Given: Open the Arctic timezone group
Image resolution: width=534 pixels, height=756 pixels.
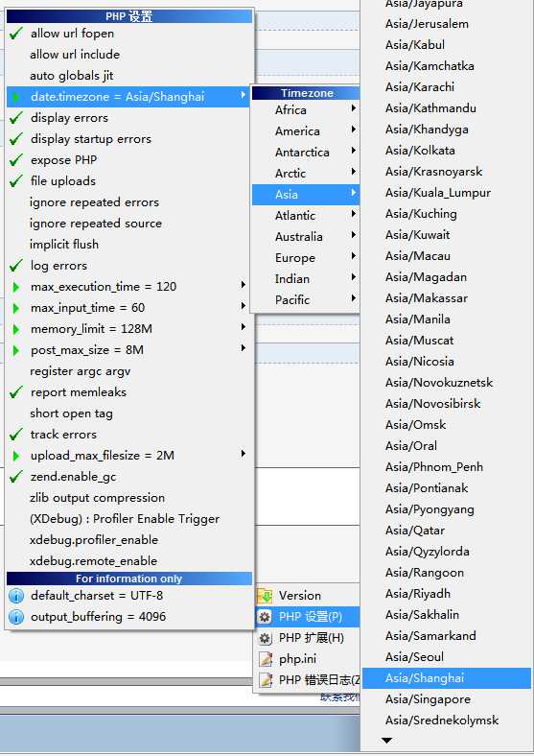Looking at the screenshot, I should [x=306, y=174].
